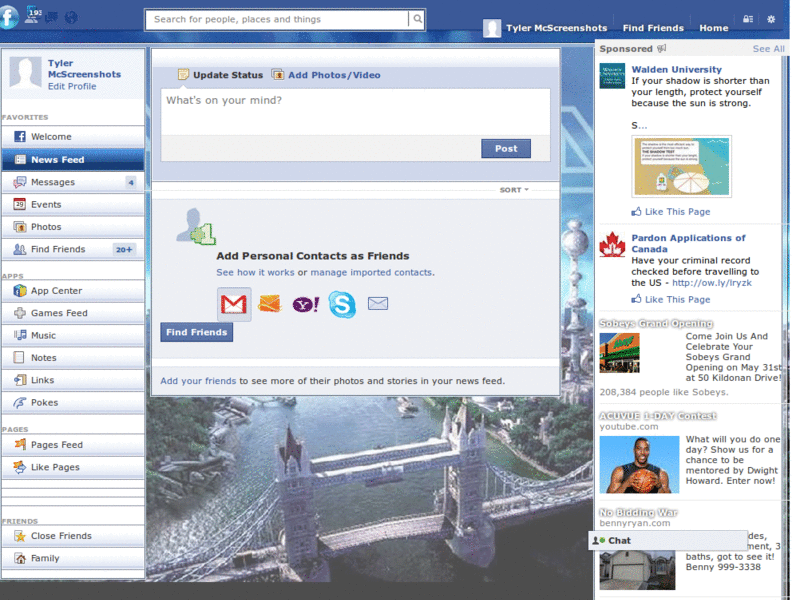Like the Pardon Applications page
The width and height of the screenshot is (800, 600).
pyautogui.click(x=670, y=299)
